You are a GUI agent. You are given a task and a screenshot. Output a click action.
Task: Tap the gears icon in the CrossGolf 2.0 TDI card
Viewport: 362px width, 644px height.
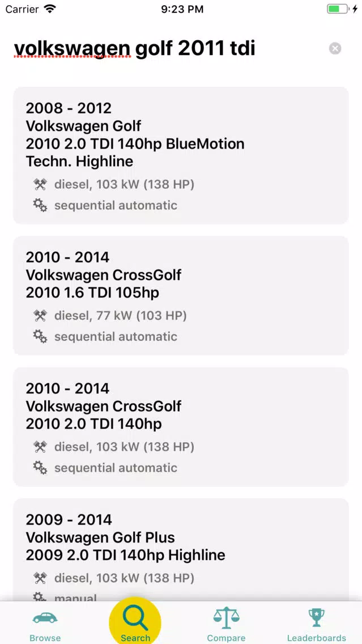[x=40, y=467]
